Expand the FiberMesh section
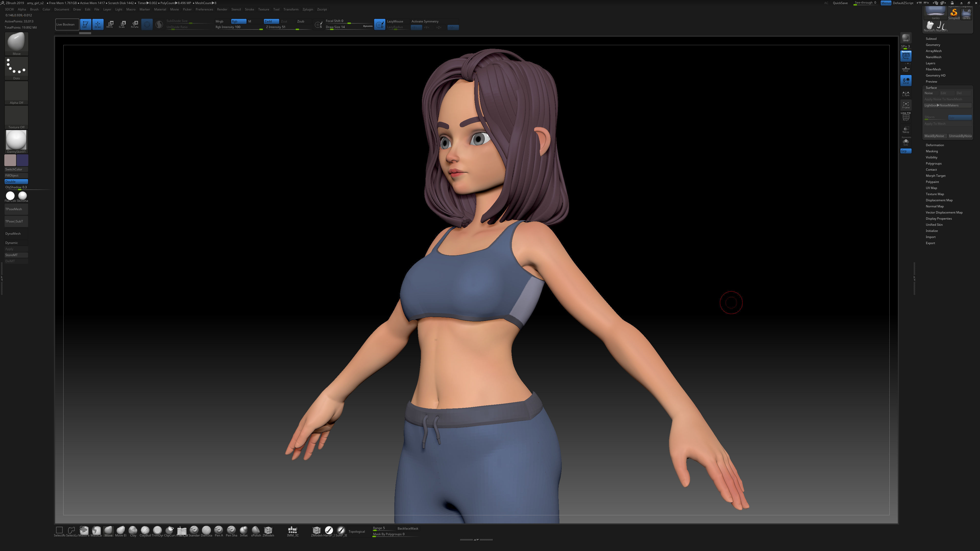Image resolution: width=980 pixels, height=551 pixels. pyautogui.click(x=933, y=69)
